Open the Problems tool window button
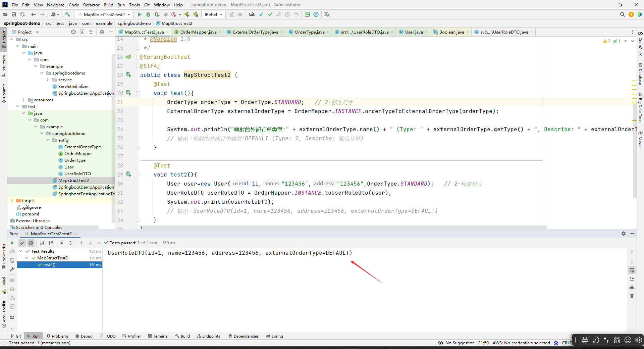The height and width of the screenshot is (349, 644). point(57,336)
